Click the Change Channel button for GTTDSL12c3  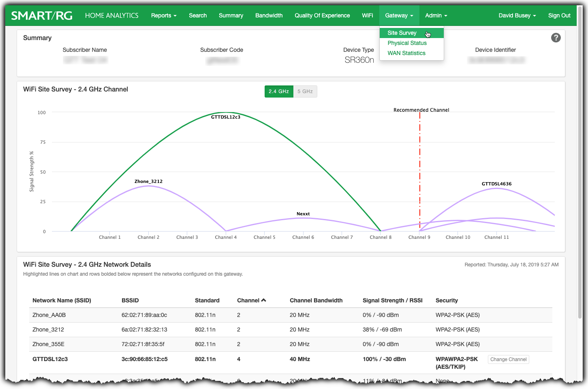click(508, 359)
